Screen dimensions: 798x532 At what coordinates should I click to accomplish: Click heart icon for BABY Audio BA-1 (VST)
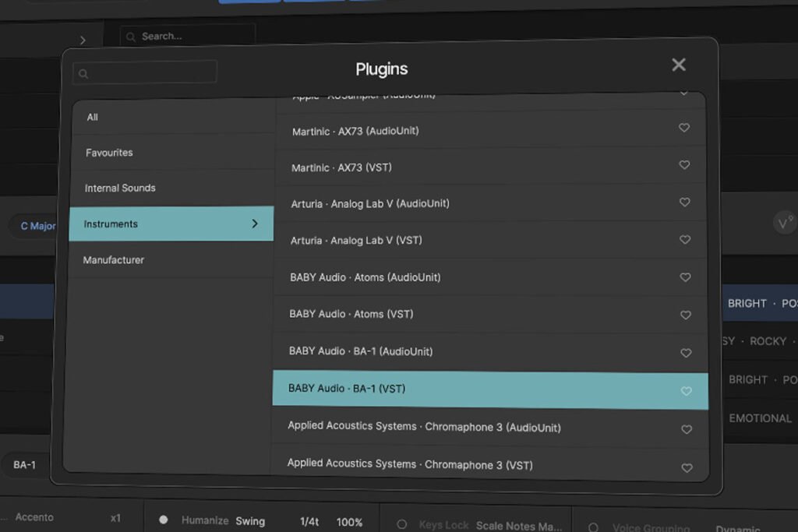pos(687,391)
